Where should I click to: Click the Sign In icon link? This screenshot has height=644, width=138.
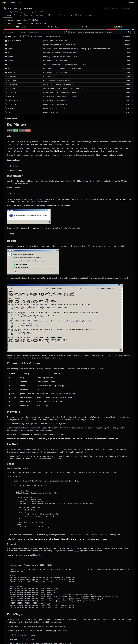[x=132, y=3]
